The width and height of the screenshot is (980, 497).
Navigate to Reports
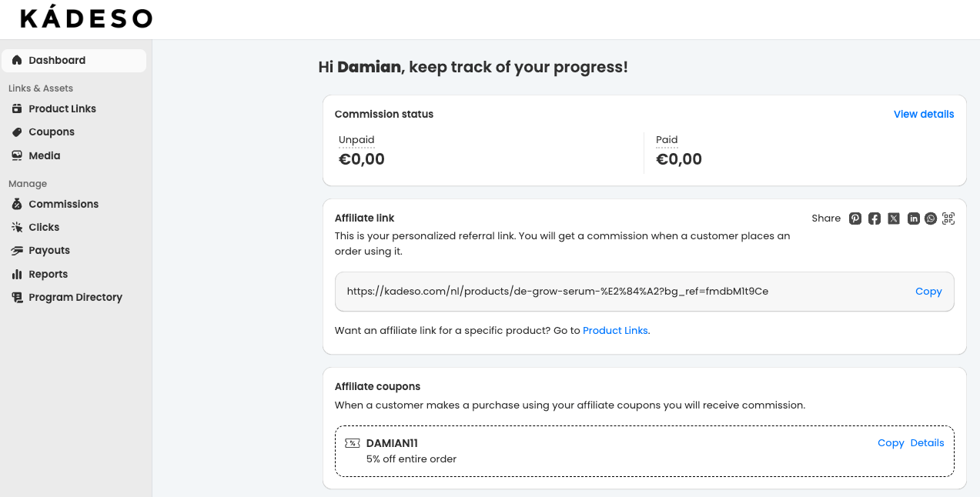pos(74,274)
